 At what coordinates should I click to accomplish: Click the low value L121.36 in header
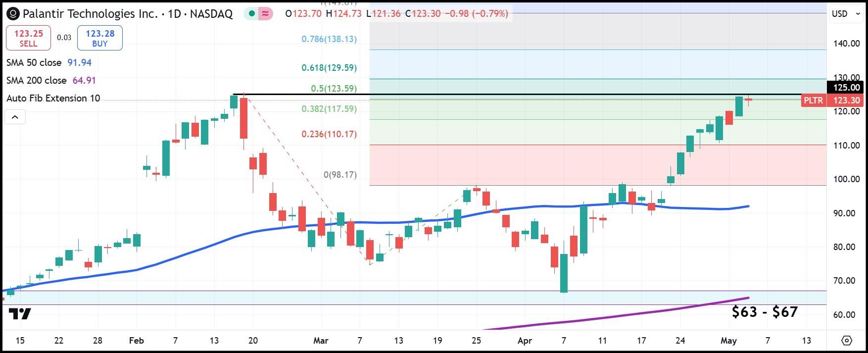tap(384, 14)
